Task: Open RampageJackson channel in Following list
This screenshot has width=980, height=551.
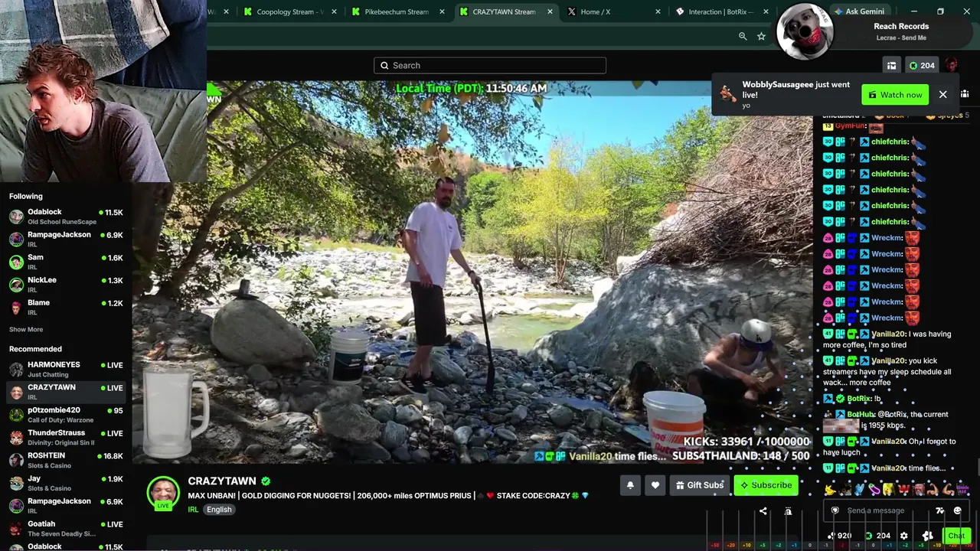Action: (x=66, y=240)
